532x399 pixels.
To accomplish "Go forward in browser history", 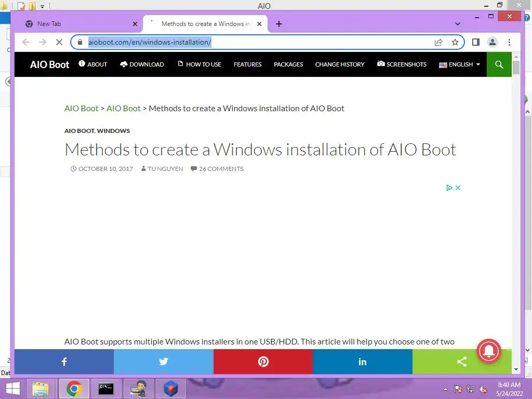I will pos(43,42).
